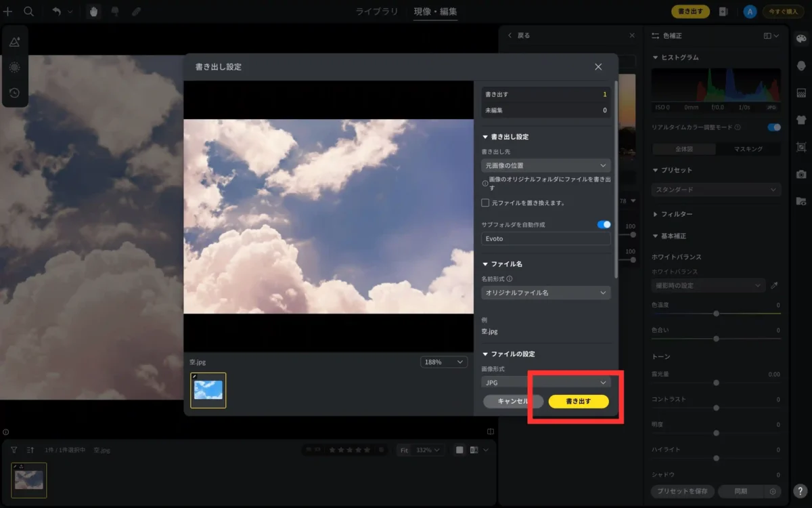Viewport: 812px width, 508px height.
Task: Click the dotted circle icon in left panel
Action: click(x=15, y=67)
